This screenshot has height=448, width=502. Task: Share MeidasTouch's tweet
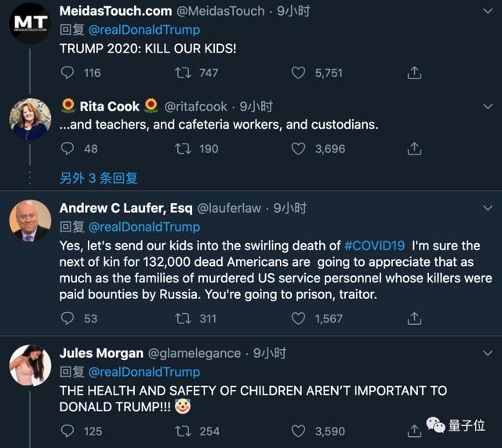click(414, 73)
